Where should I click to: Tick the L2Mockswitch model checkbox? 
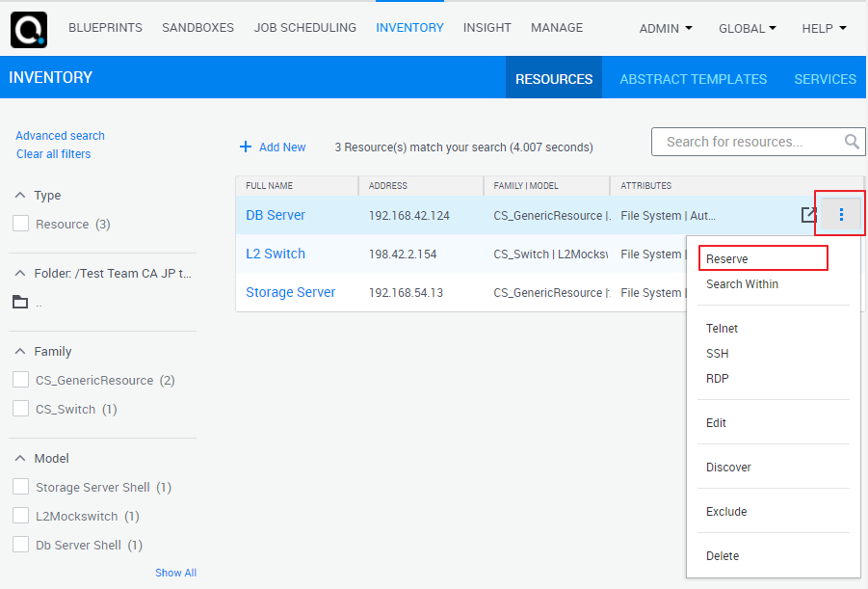(x=20, y=516)
